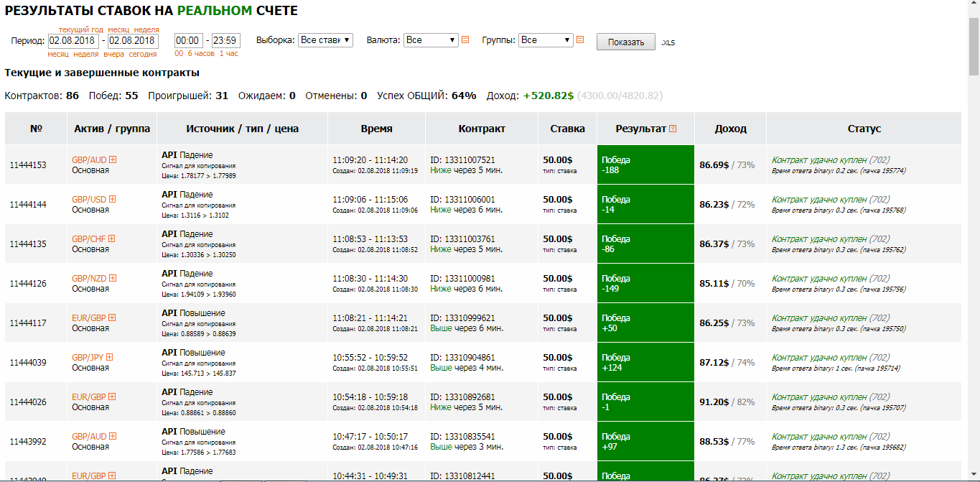Image resolution: width=980 pixels, height=482 pixels.
Task: Click the vertical scrollbar up arrow
Action: tap(974, 6)
